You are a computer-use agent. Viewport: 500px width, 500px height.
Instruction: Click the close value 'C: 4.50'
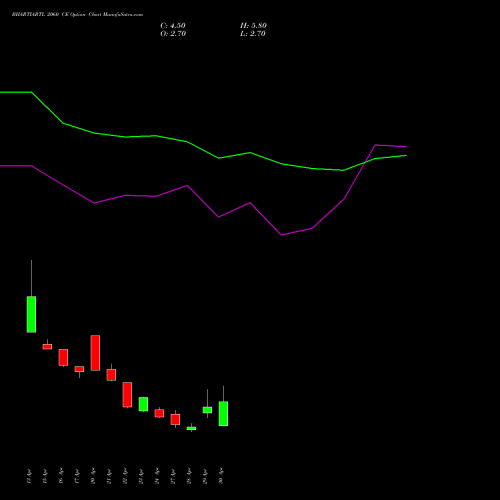click(x=173, y=26)
